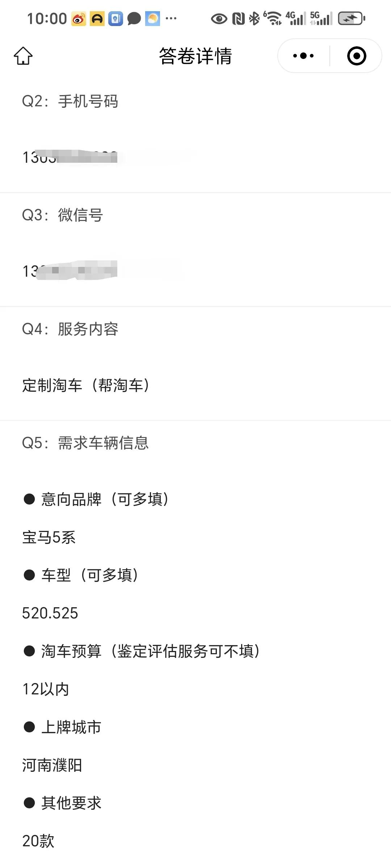
Task: Tap the NFC status icon
Action: (238, 19)
